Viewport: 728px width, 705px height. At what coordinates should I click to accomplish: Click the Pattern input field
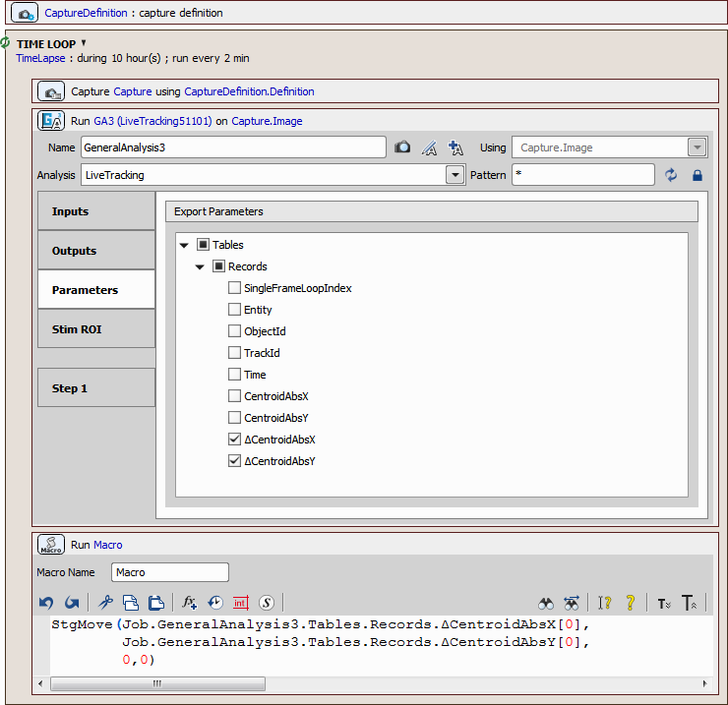[583, 175]
